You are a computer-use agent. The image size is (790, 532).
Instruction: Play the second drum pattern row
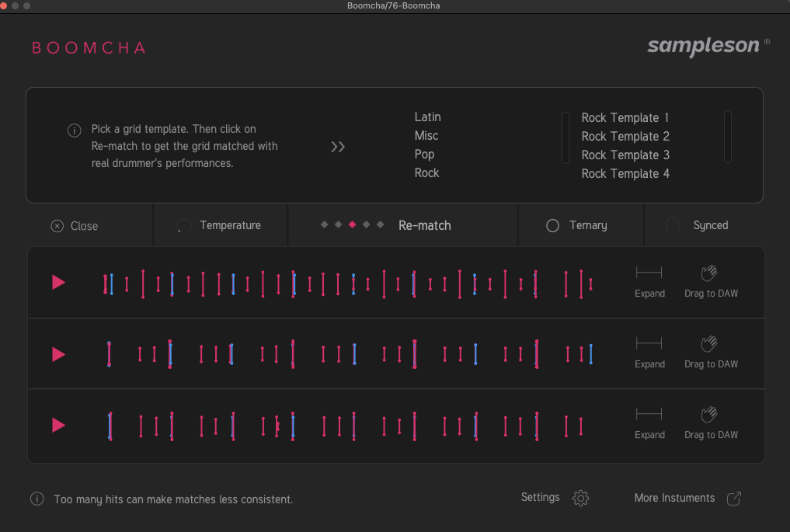[x=58, y=355]
